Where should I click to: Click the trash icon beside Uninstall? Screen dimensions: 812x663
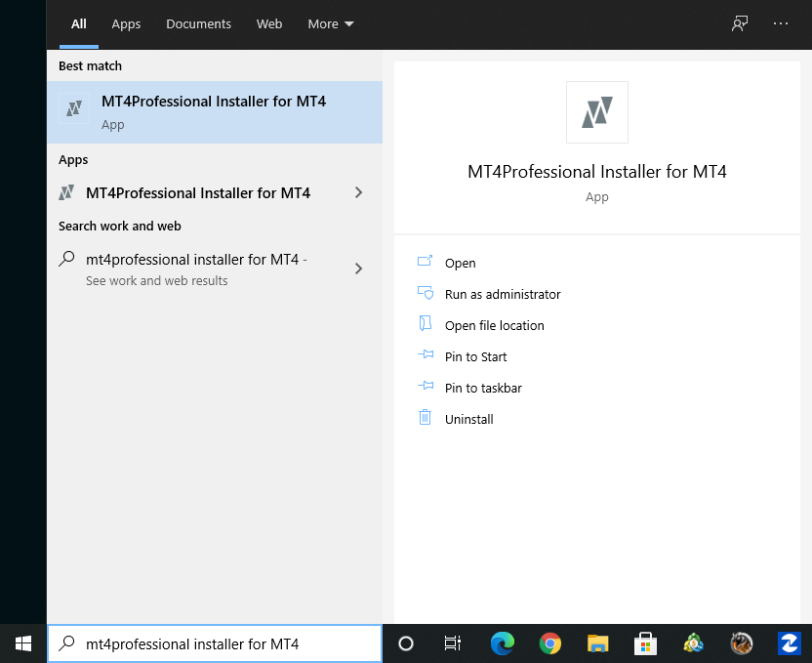pos(426,417)
